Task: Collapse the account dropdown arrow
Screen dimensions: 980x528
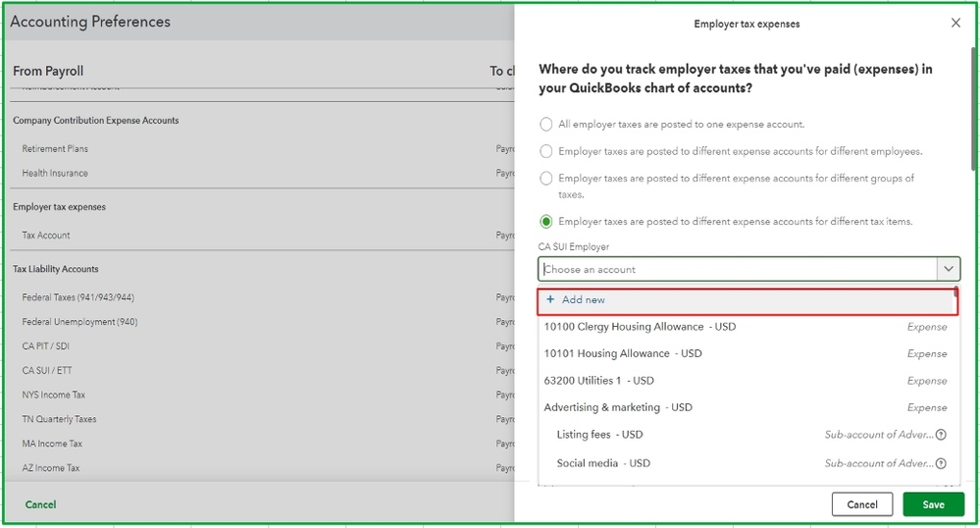Action: [x=948, y=269]
